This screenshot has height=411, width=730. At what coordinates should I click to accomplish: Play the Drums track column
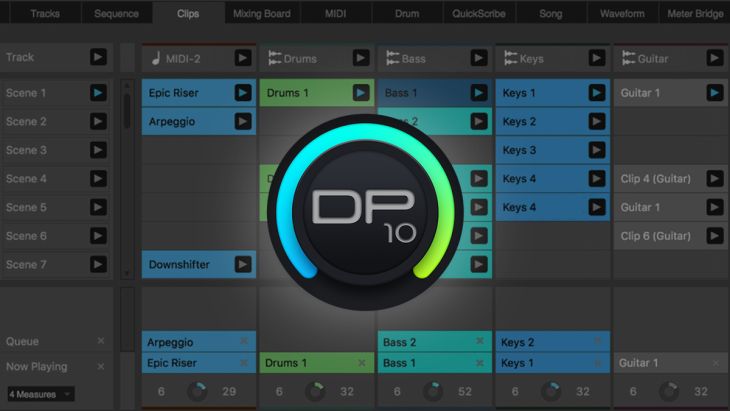(360, 58)
